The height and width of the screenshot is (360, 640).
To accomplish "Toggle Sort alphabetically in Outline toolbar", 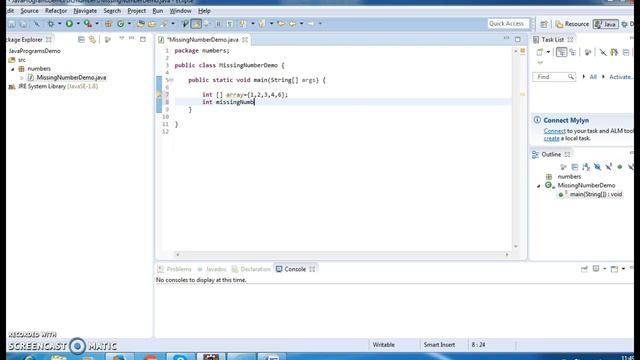I will [586, 167].
